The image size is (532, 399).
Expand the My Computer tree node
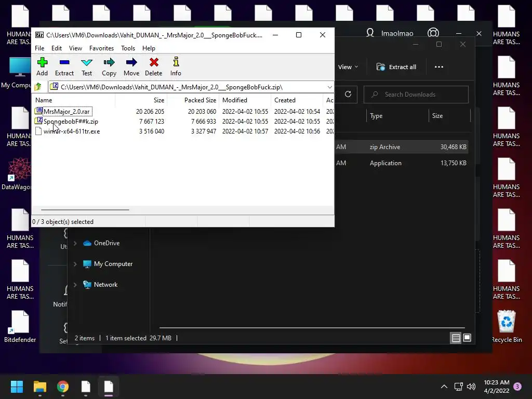(x=75, y=263)
